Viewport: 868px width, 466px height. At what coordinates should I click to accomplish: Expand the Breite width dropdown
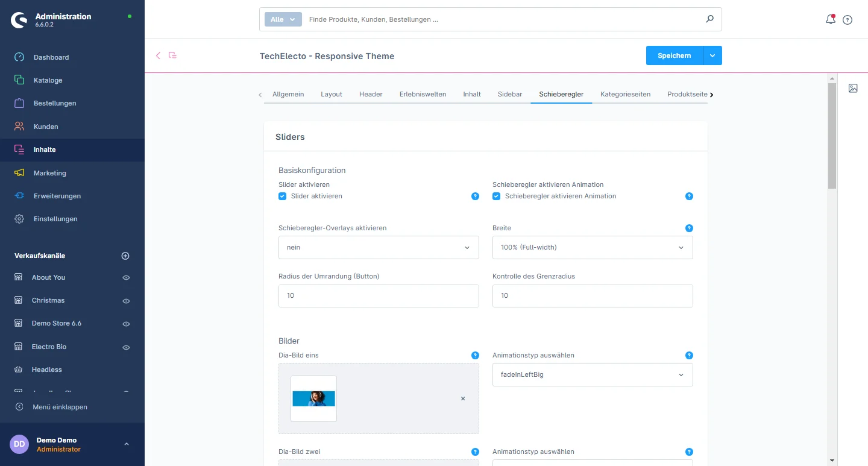pos(593,248)
